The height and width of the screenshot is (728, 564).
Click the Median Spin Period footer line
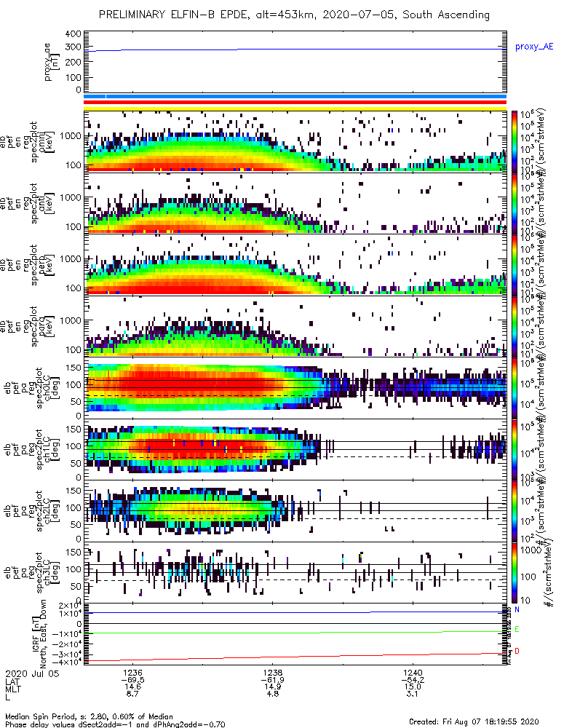click(89, 717)
